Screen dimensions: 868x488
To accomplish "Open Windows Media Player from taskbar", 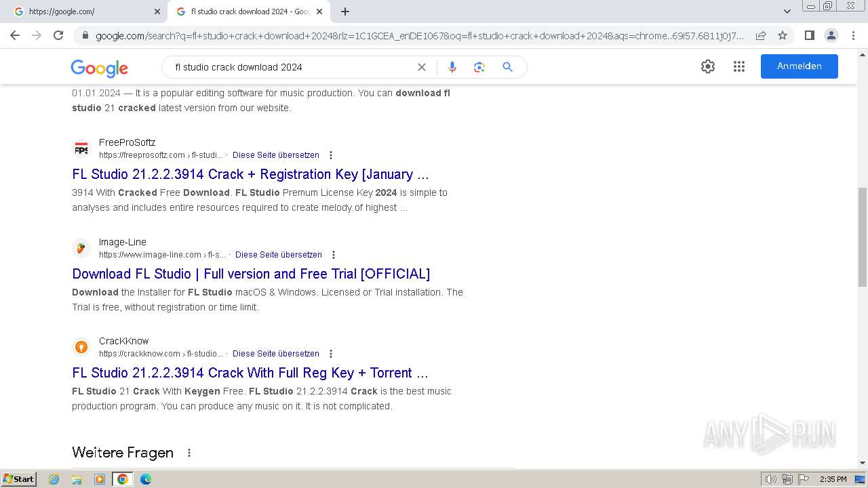I will (x=100, y=479).
